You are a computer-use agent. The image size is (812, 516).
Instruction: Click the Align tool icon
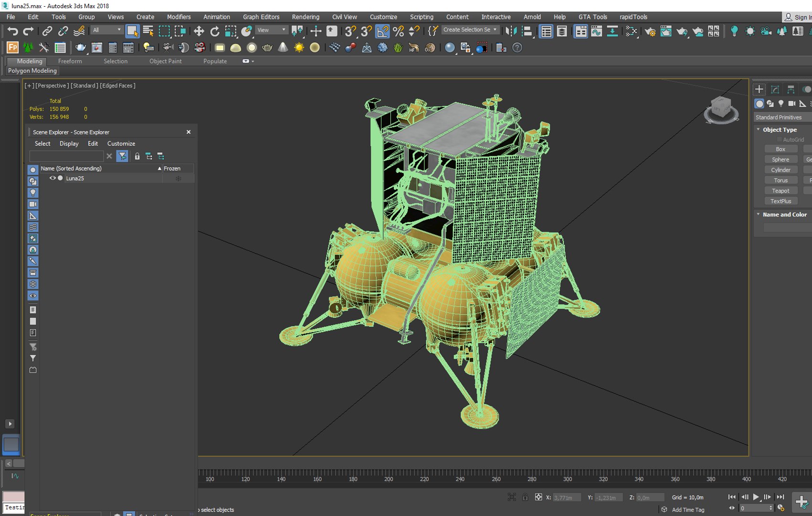click(527, 31)
